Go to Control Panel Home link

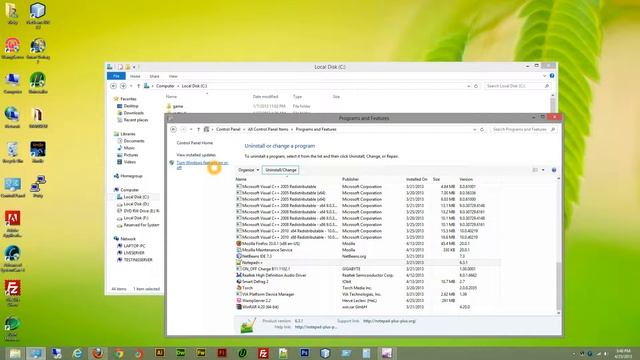click(195, 143)
